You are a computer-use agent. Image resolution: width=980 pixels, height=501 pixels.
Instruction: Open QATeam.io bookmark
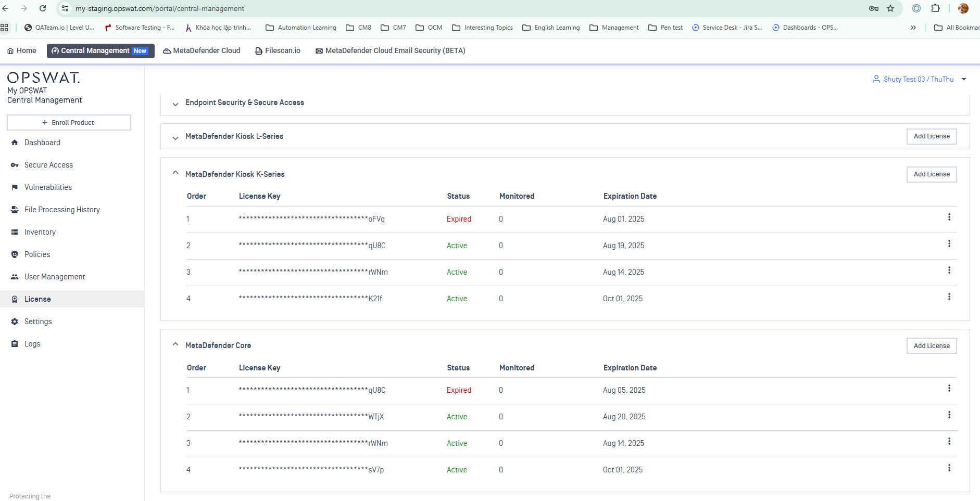coord(59,28)
